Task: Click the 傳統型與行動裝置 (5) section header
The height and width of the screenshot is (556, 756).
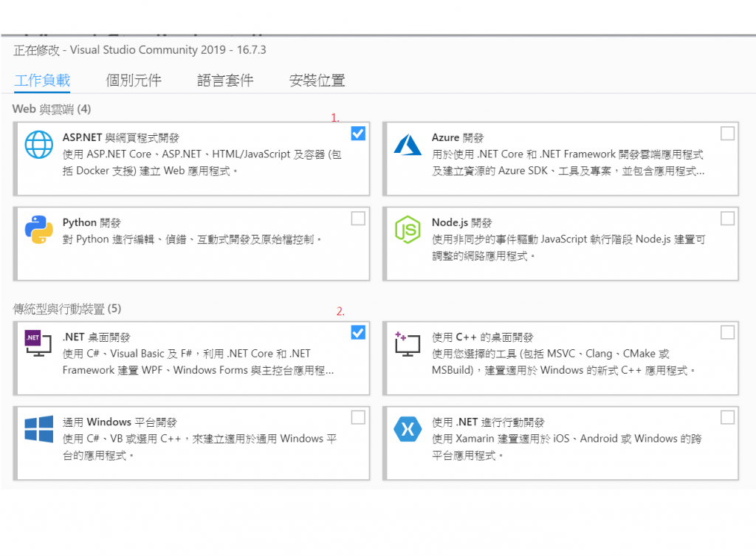Action: coord(67,309)
